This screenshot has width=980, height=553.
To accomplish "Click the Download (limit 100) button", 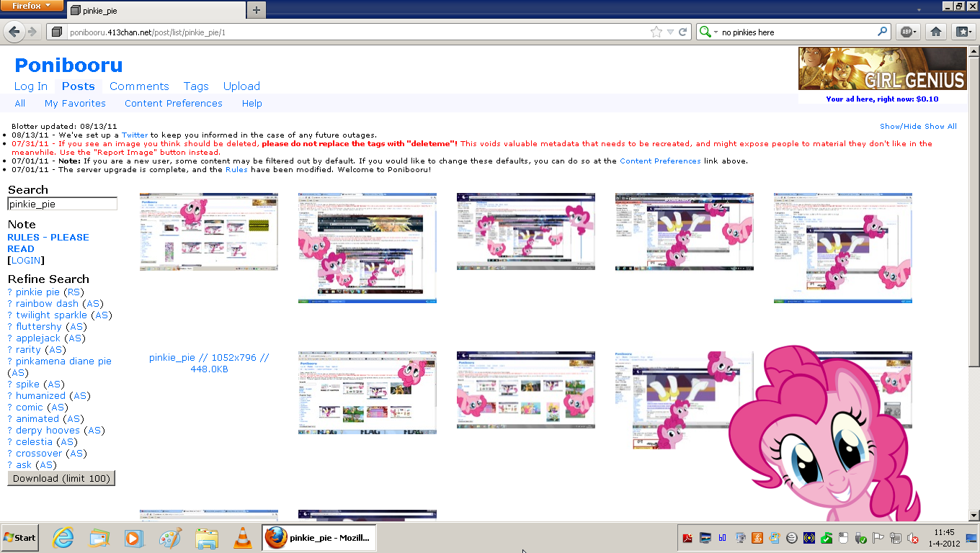I will [x=61, y=478].
